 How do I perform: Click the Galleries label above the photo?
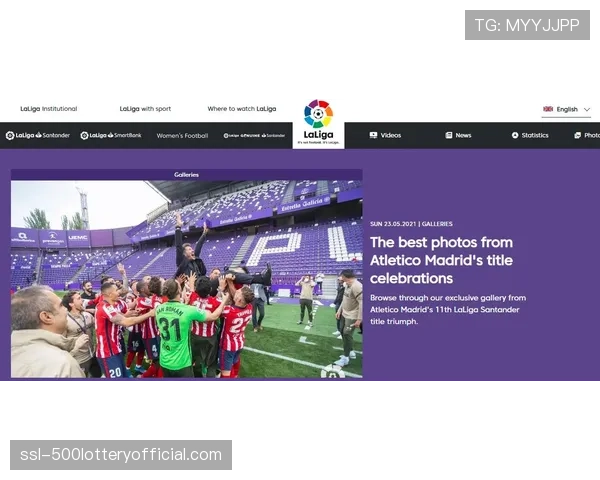[186, 175]
